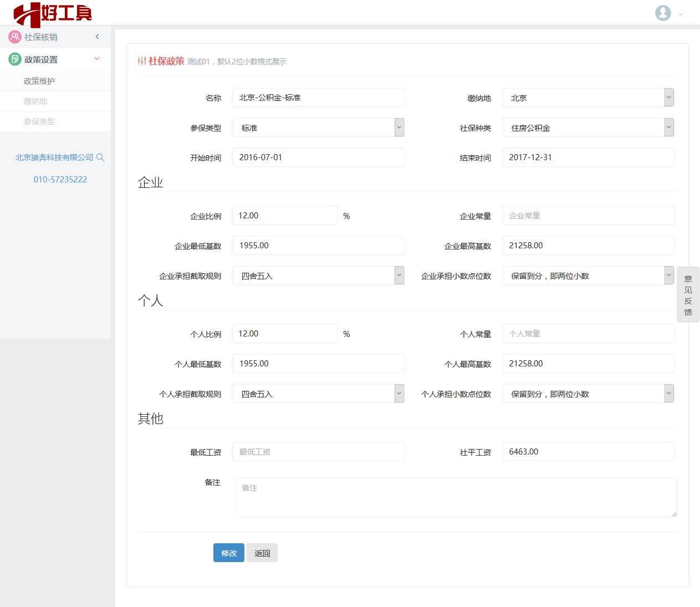This screenshot has width=700, height=607.
Task: Select 参保类型 submenu item in sidebar
Action: (x=55, y=121)
